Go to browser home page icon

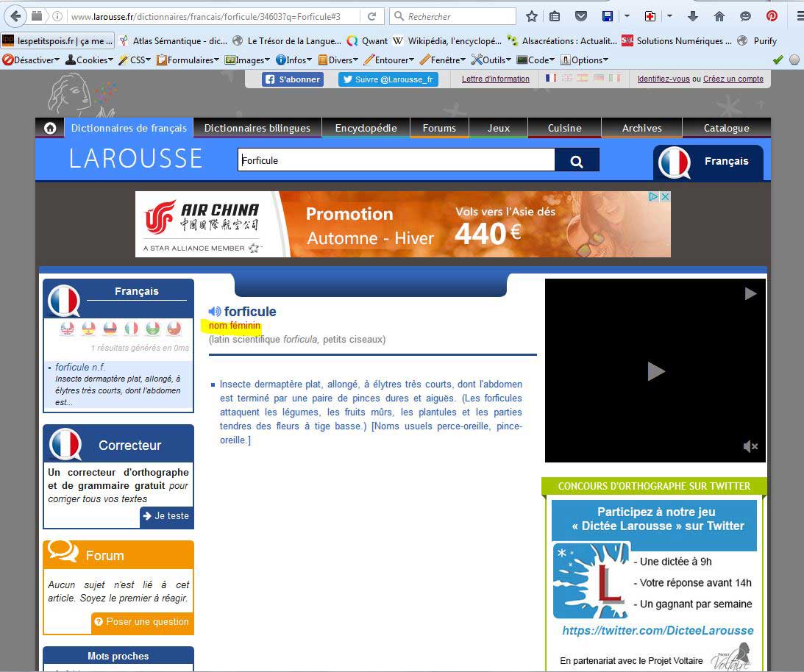[719, 16]
